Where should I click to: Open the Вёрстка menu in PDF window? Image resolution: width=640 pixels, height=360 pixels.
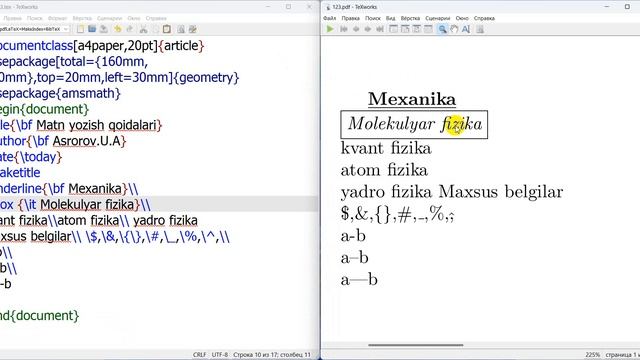tap(410, 18)
